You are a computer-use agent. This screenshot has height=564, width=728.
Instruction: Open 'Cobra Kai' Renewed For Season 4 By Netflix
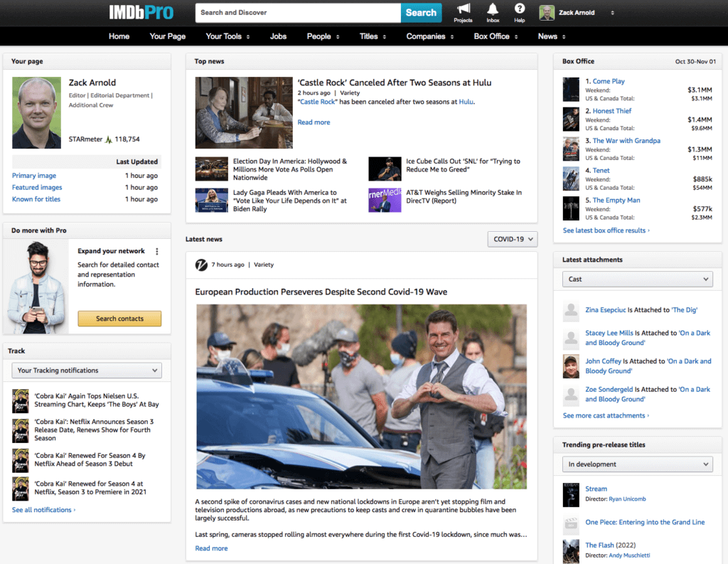tap(90, 459)
